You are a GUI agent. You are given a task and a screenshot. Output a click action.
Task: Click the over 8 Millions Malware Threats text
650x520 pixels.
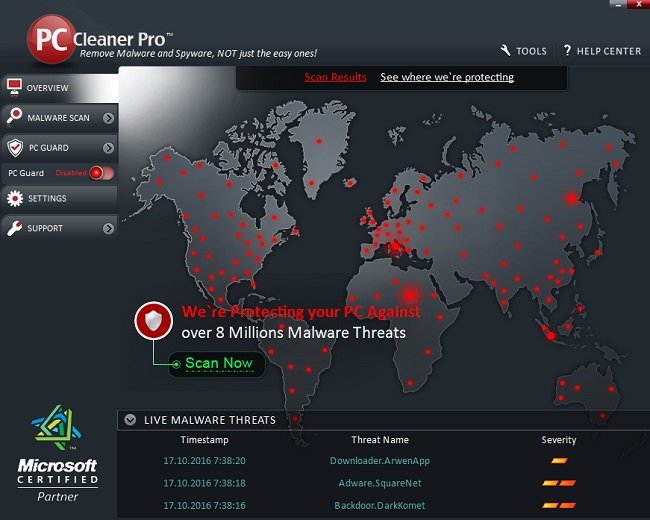(293, 333)
